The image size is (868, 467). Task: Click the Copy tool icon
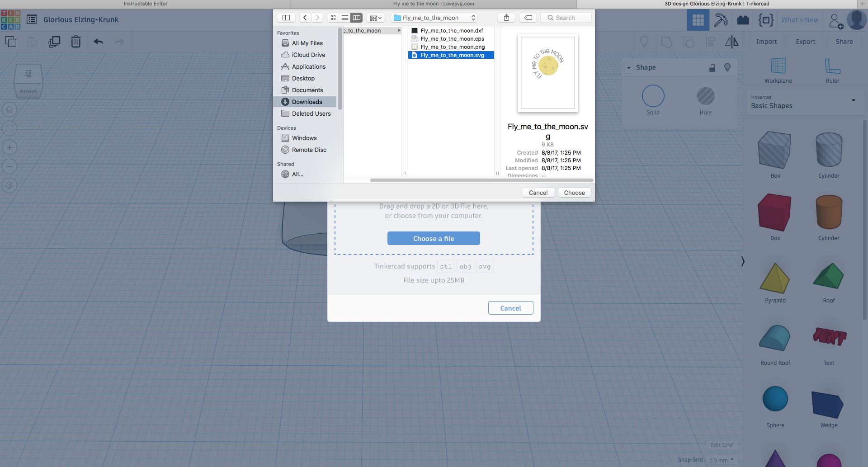11,42
